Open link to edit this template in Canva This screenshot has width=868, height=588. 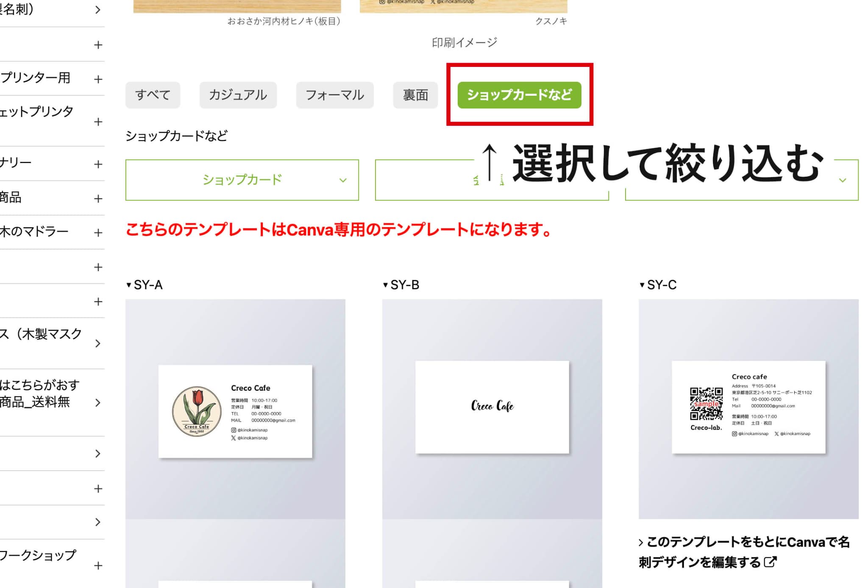tap(745, 552)
